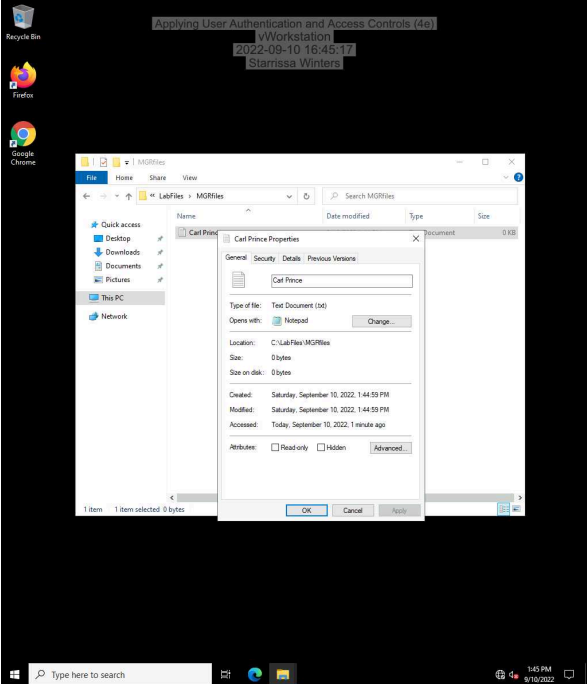
Task: Open Explorer help question mark
Action: (x=518, y=177)
